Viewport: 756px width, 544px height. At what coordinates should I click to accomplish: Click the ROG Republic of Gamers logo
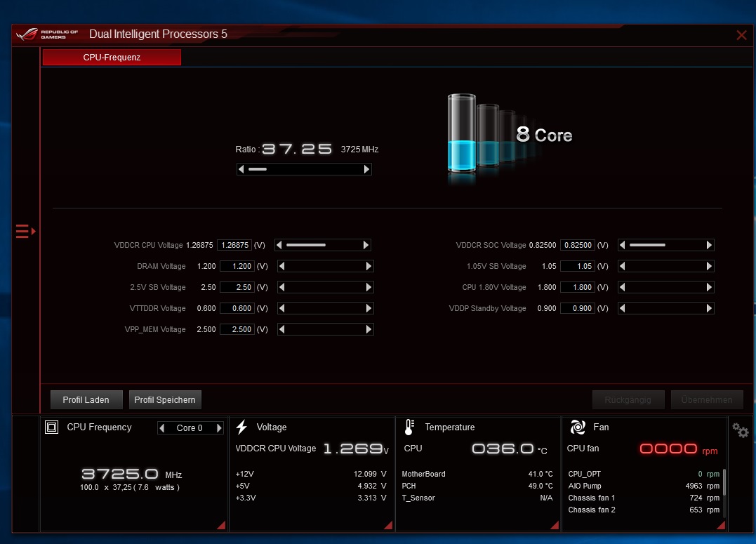pos(47,34)
